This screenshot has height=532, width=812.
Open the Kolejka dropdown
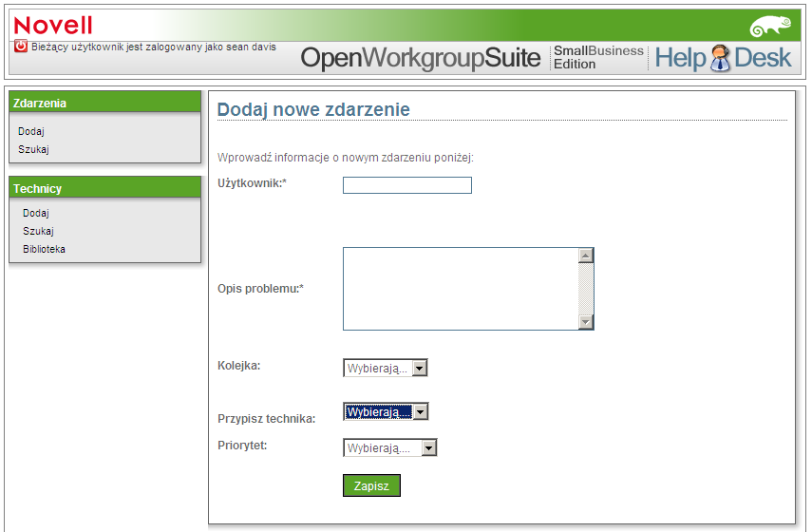click(386, 369)
